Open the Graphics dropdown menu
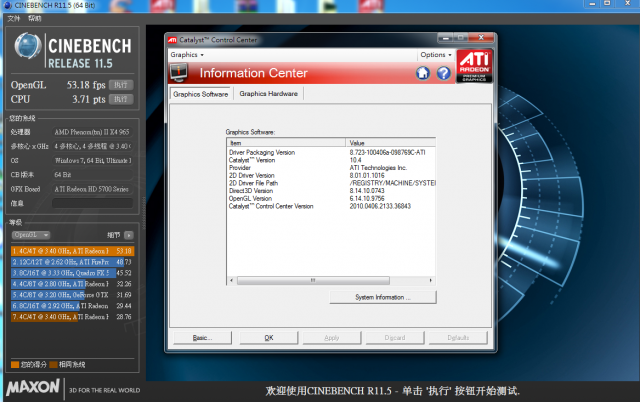Viewport: 640px width, 402px height. (187, 55)
